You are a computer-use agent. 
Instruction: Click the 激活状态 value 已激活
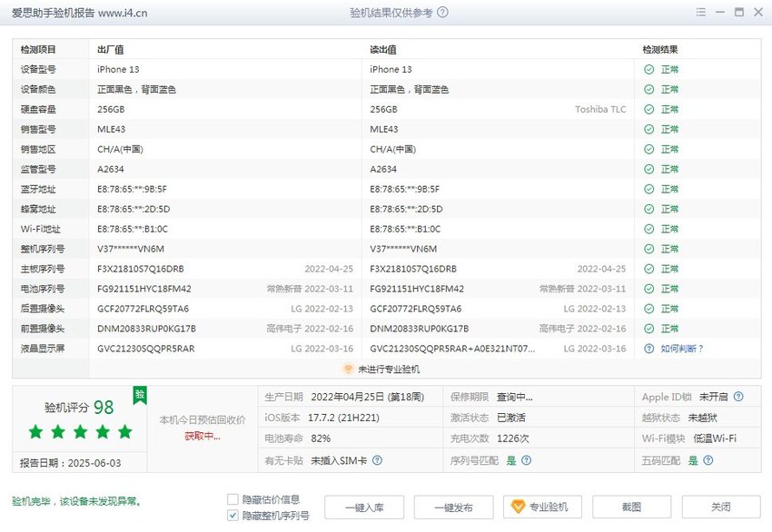tap(511, 418)
